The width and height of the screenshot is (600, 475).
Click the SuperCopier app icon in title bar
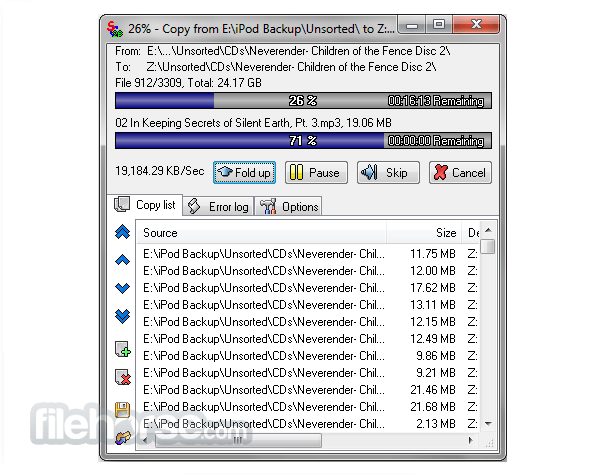(x=115, y=29)
